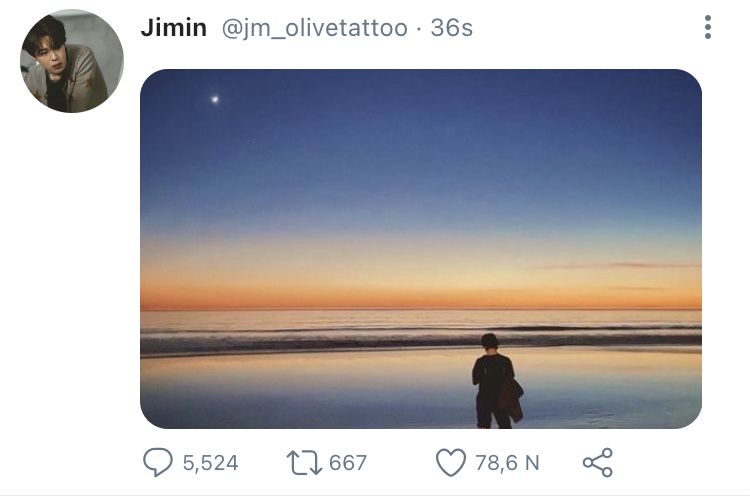The height and width of the screenshot is (496, 750).
Task: Open Jimin's profile picture avatar
Action: click(x=71, y=62)
